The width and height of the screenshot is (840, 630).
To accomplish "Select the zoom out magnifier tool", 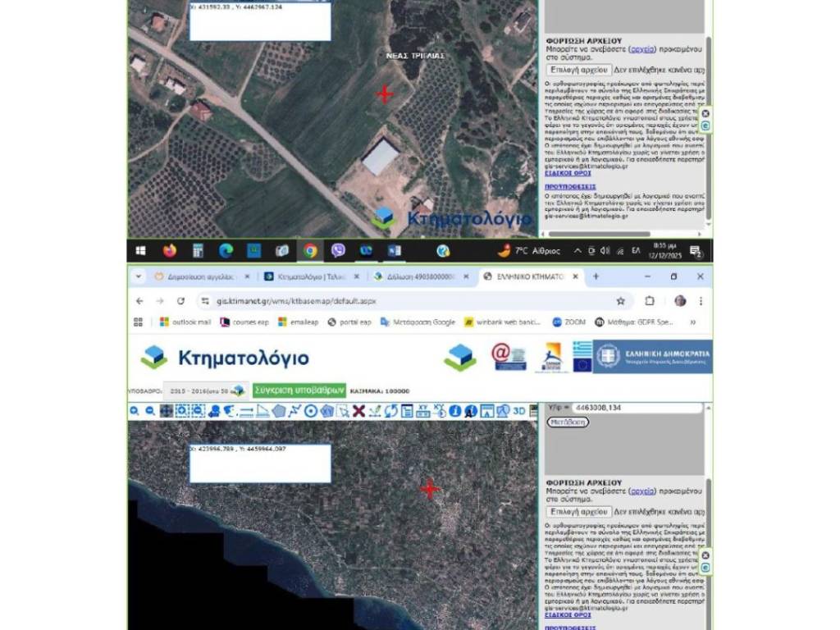I will (150, 411).
